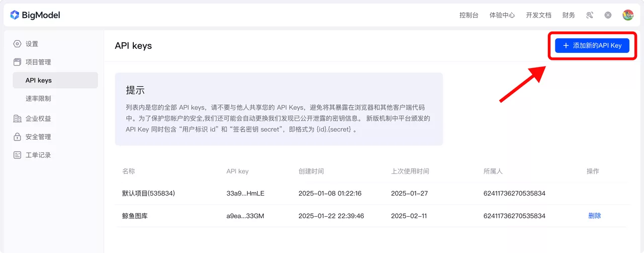Click the gear icon beside 设置
Image resolution: width=644 pixels, height=253 pixels.
pyautogui.click(x=17, y=44)
